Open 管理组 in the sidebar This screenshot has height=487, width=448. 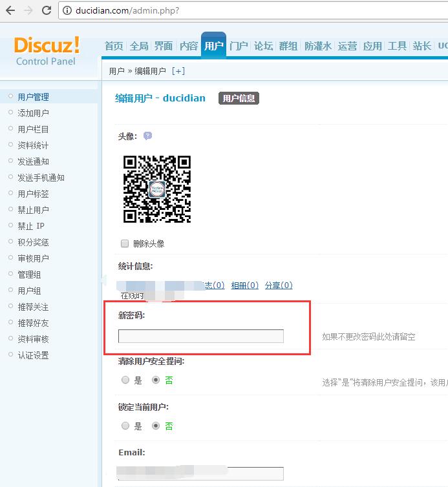(29, 275)
